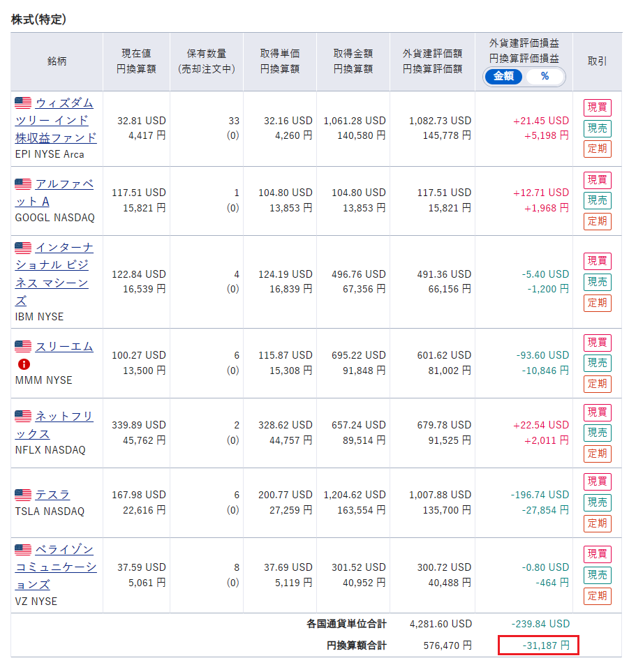Click the 339.89 USD current price
629x672 pixels.
[139, 425]
